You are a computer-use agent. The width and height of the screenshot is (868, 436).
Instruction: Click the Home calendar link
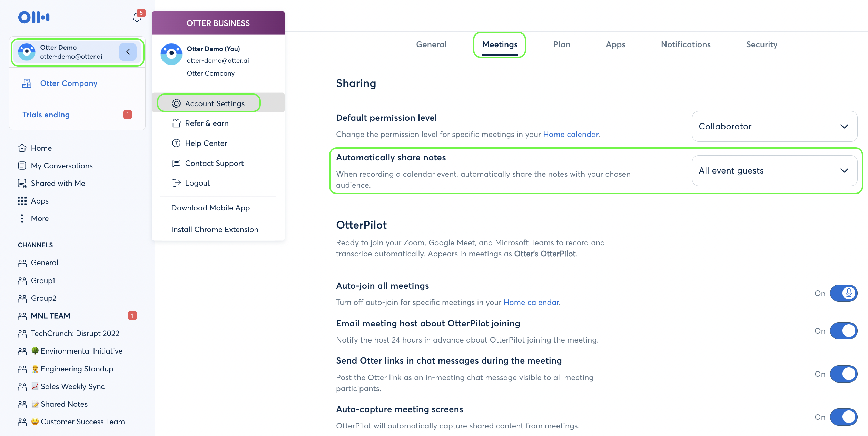point(570,134)
